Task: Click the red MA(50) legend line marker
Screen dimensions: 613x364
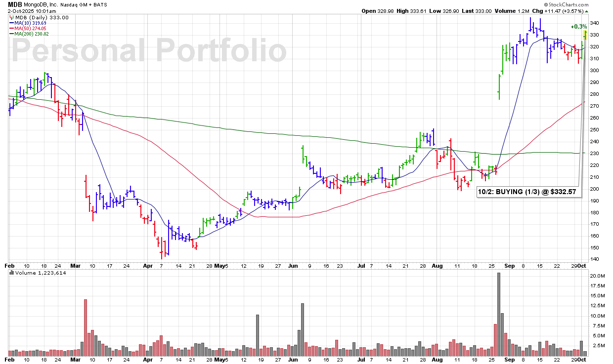Action: point(11,28)
